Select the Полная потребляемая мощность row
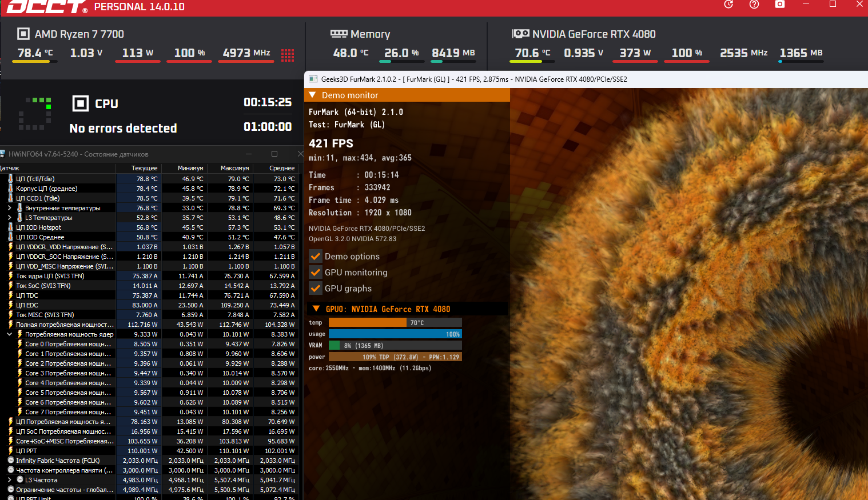Viewport: 868px width, 500px height. pos(150,325)
